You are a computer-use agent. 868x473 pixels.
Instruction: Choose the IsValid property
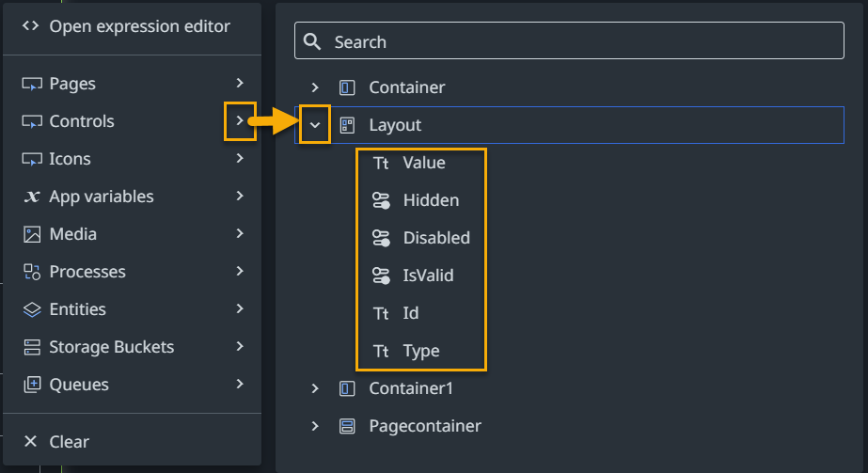point(429,276)
